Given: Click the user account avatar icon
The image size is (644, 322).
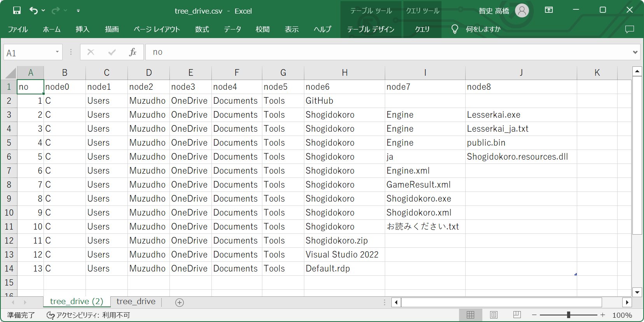Looking at the screenshot, I should pos(522,10).
